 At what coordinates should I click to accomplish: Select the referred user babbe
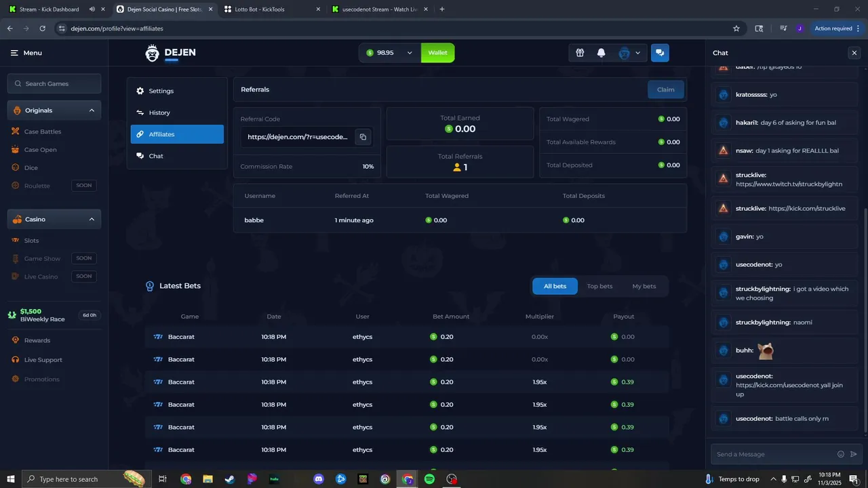(254, 220)
